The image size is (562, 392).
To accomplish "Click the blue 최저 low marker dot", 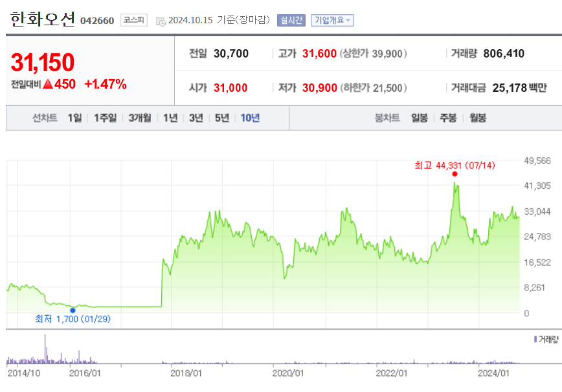I will click(73, 310).
